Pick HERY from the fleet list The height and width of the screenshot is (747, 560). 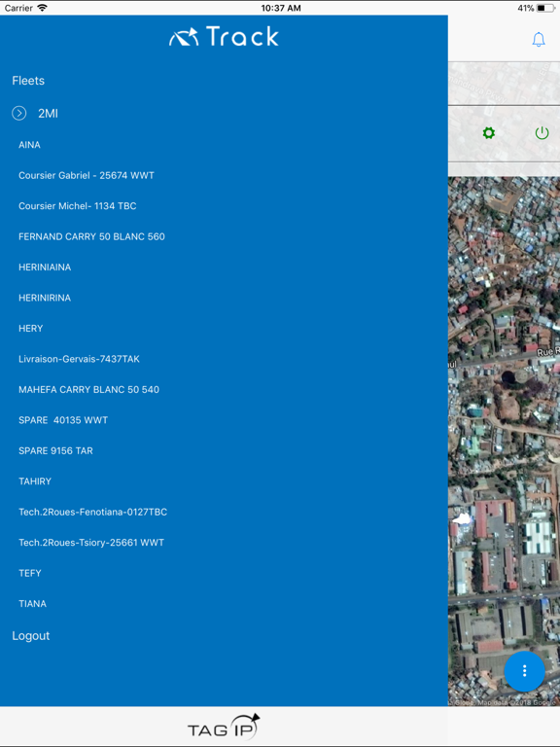[31, 328]
